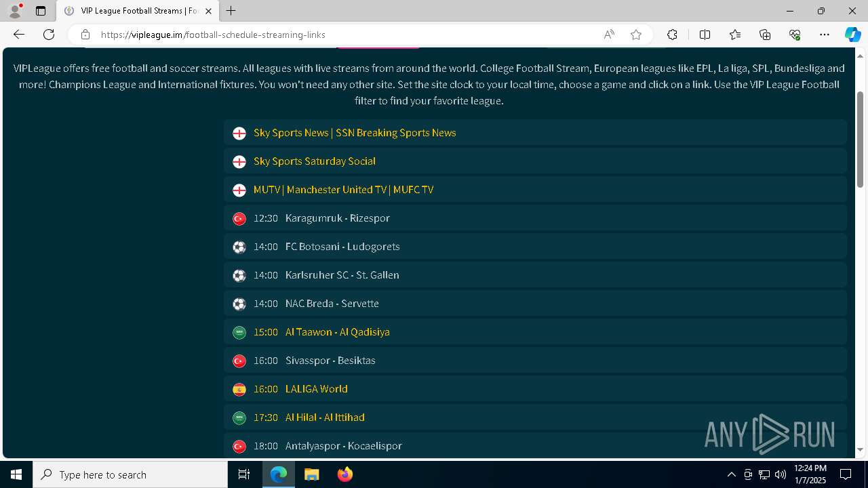This screenshot has width=868, height=488.
Task: Open LALIGA World stream
Action: coord(317,389)
